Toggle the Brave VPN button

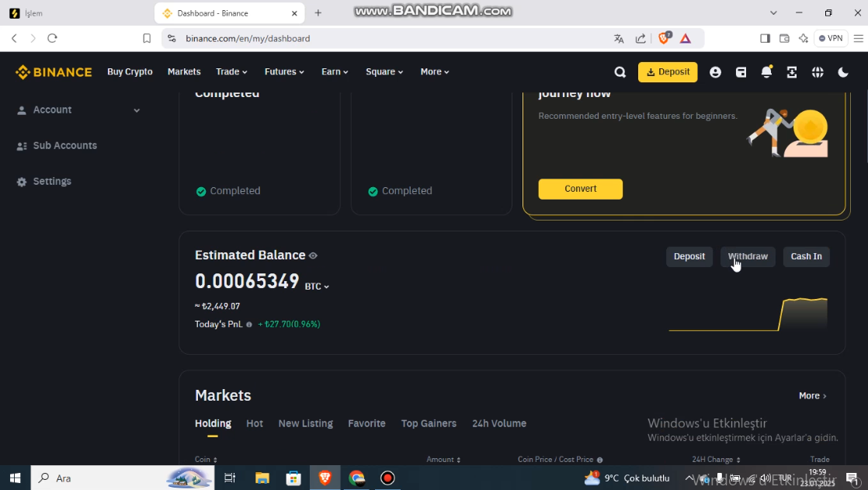tap(830, 38)
